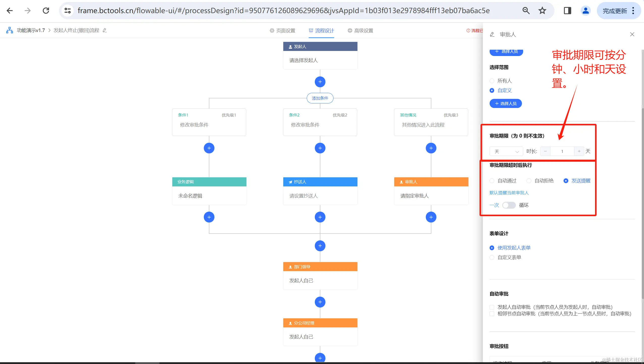Click the 添加条件 button
Image resolution: width=644 pixels, height=364 pixels.
(320, 98)
